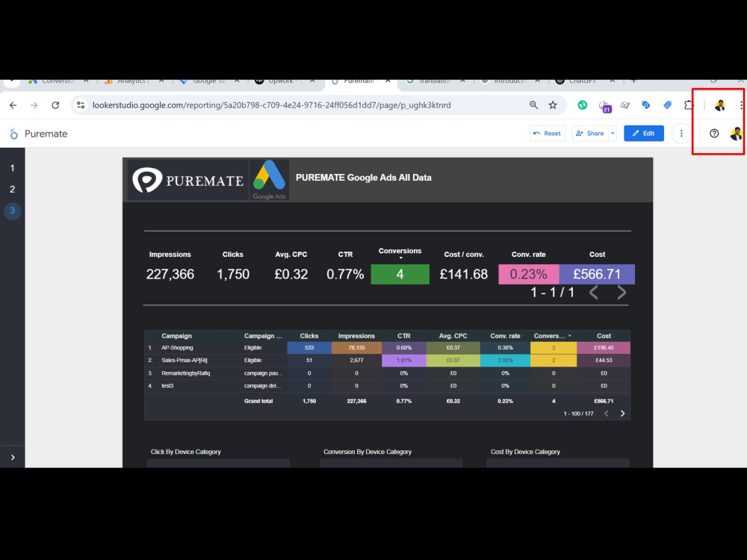Click the grey envelope extension icon

pos(625,105)
